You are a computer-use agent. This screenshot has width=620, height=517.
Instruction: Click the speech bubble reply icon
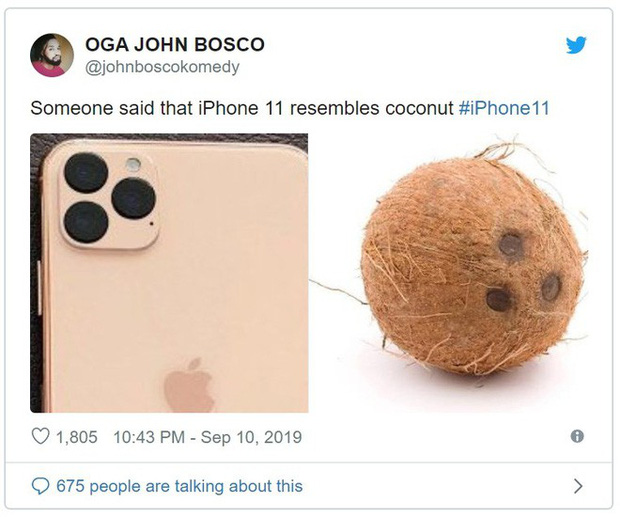tap(41, 486)
